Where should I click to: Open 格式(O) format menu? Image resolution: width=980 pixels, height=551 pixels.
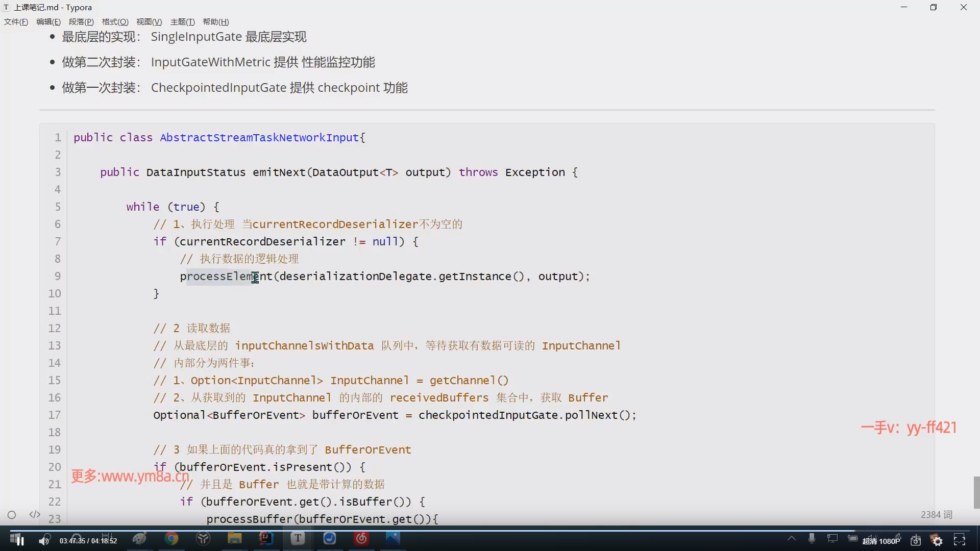(115, 22)
